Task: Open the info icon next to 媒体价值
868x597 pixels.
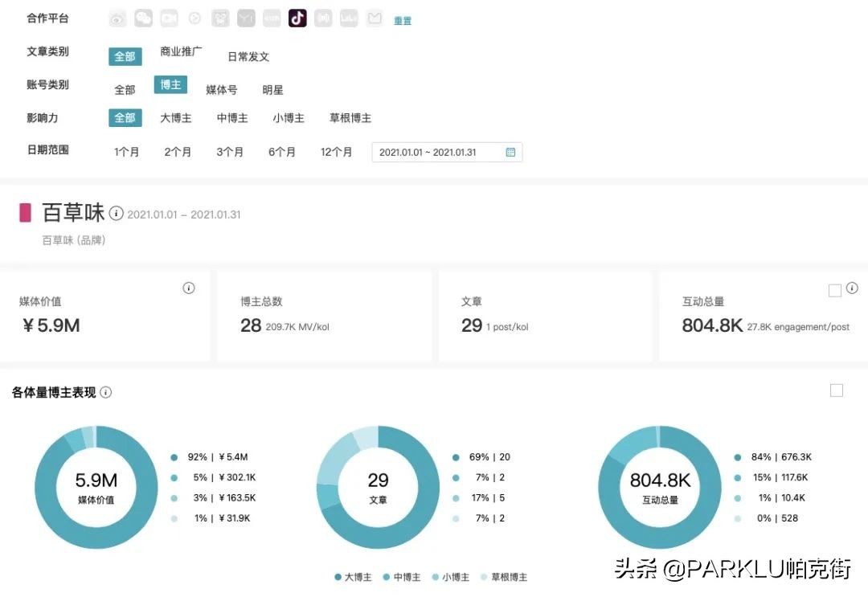Action: [x=189, y=288]
